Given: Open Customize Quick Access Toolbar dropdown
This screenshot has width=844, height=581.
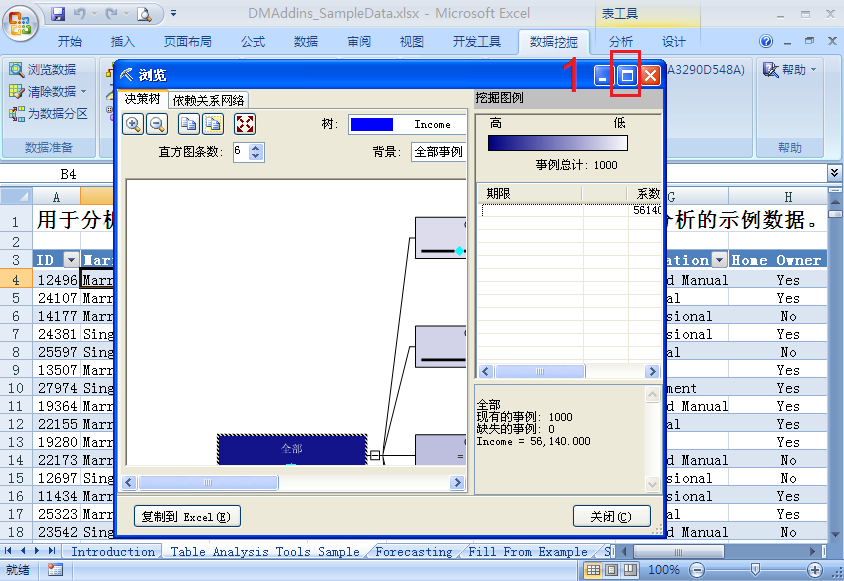Looking at the screenshot, I should [173, 13].
